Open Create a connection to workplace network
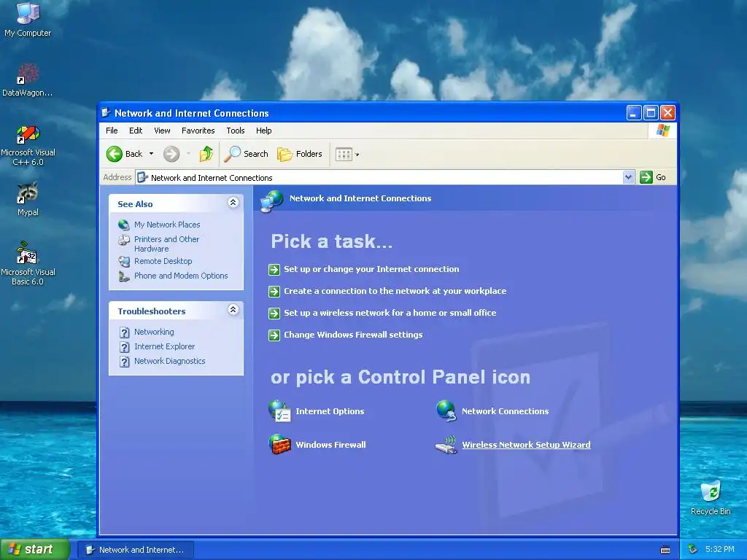747x560 pixels. click(395, 291)
